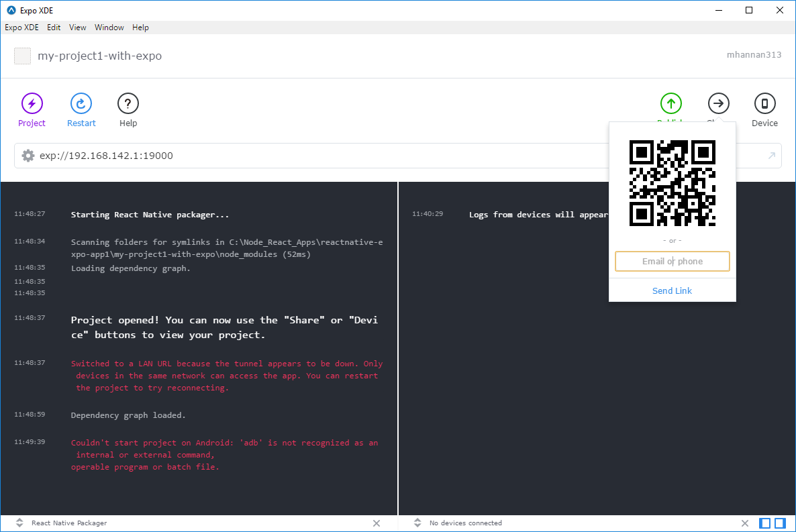Click the 'Dependency graph loaded.' log line
796x532 pixels.
[128, 415]
